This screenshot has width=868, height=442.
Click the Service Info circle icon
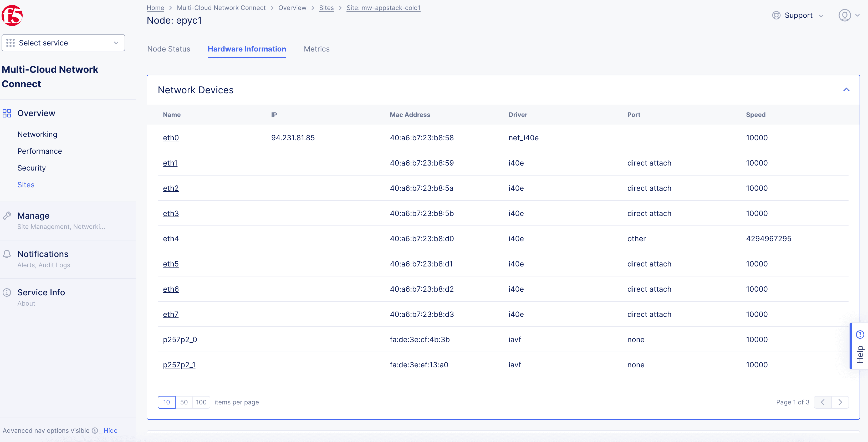[x=7, y=292]
